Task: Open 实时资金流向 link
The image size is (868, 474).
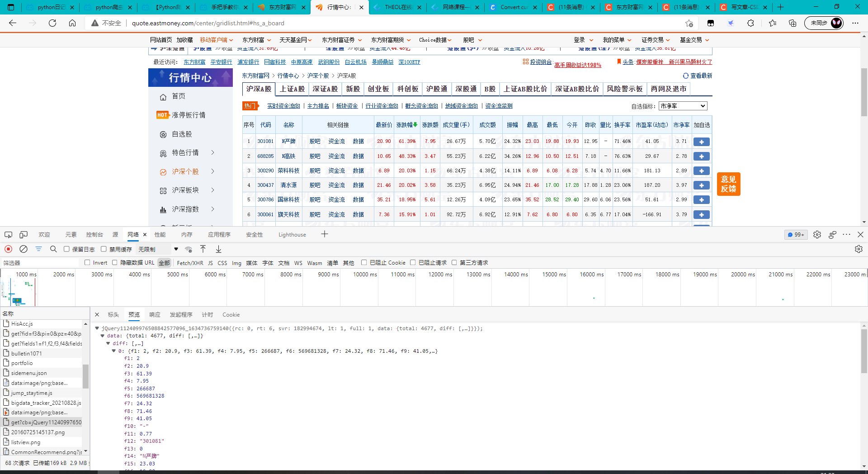Action: click(x=283, y=106)
